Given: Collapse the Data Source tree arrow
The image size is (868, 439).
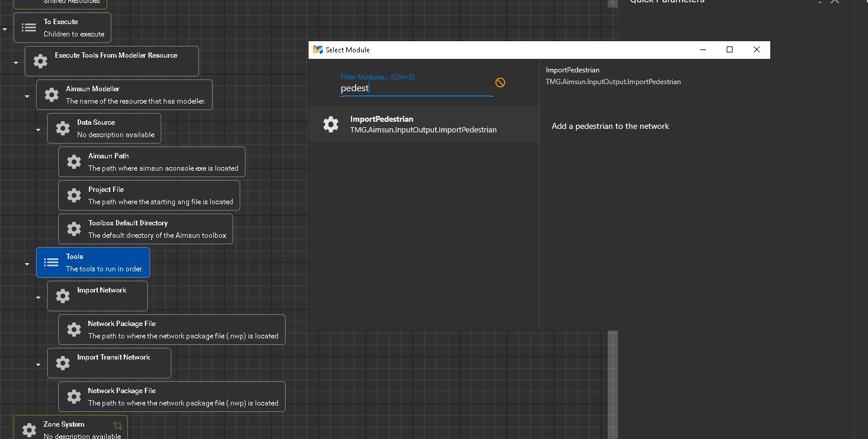Looking at the screenshot, I should [38, 130].
